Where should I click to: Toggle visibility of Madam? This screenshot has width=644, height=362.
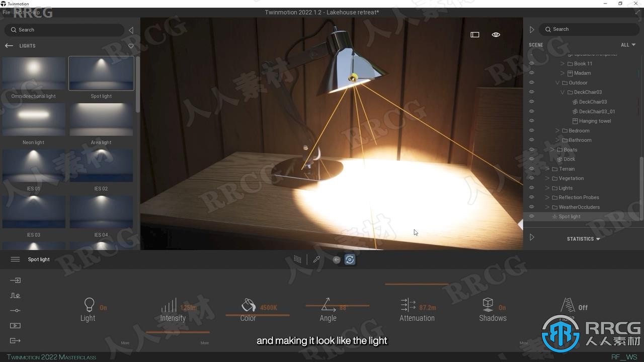click(x=531, y=73)
